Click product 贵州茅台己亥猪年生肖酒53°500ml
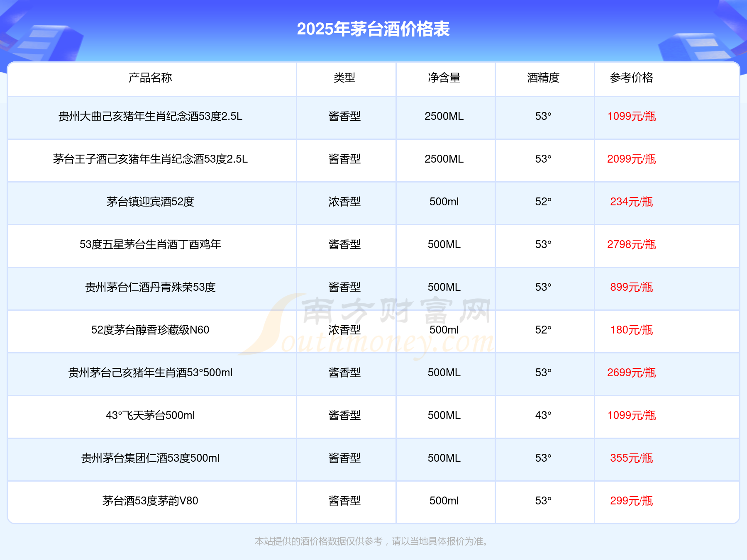 point(150,373)
